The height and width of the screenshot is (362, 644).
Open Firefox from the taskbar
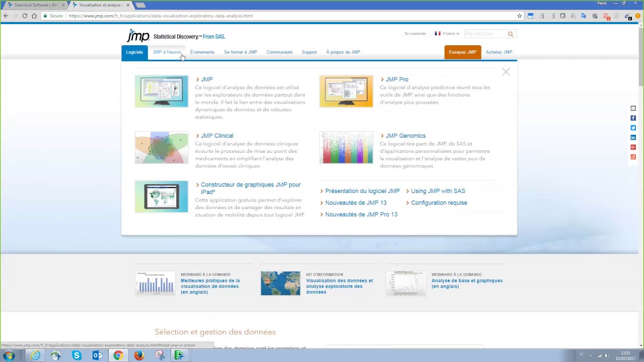[x=139, y=355]
